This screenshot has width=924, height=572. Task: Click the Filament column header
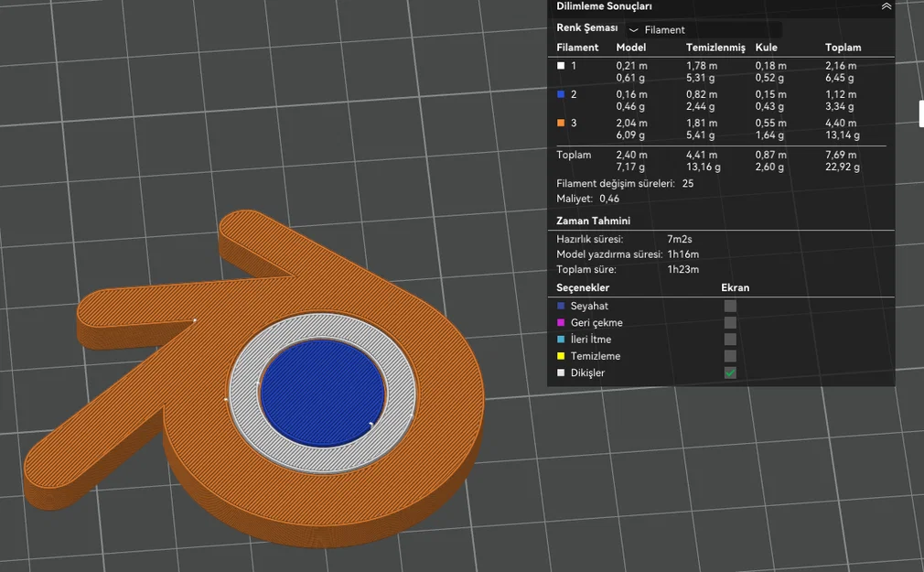[x=577, y=48]
